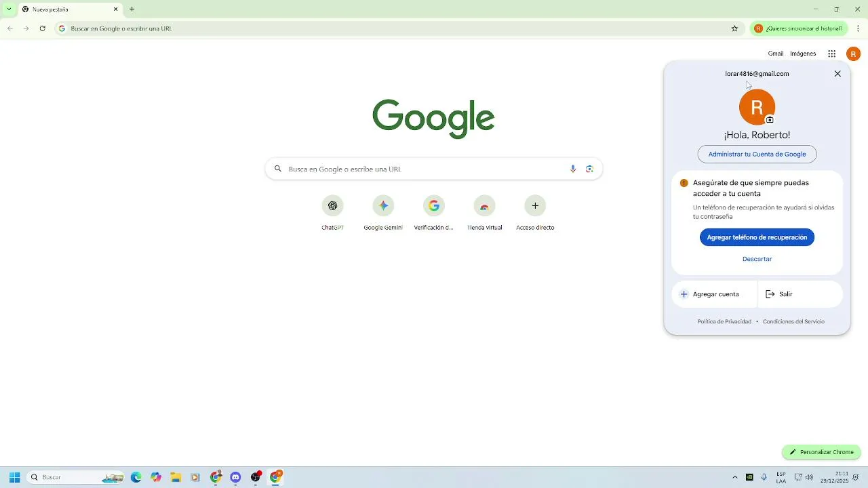Reload the page
The height and width of the screenshot is (488, 868).
coord(42,28)
